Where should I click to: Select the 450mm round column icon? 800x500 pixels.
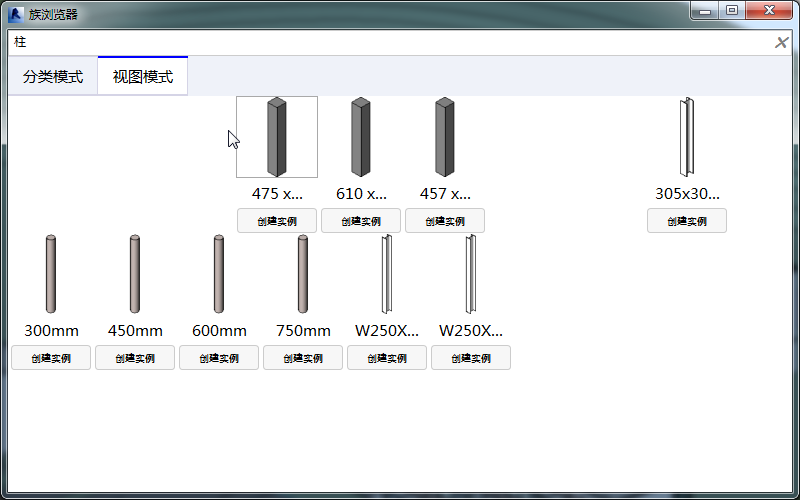pyautogui.click(x=135, y=274)
